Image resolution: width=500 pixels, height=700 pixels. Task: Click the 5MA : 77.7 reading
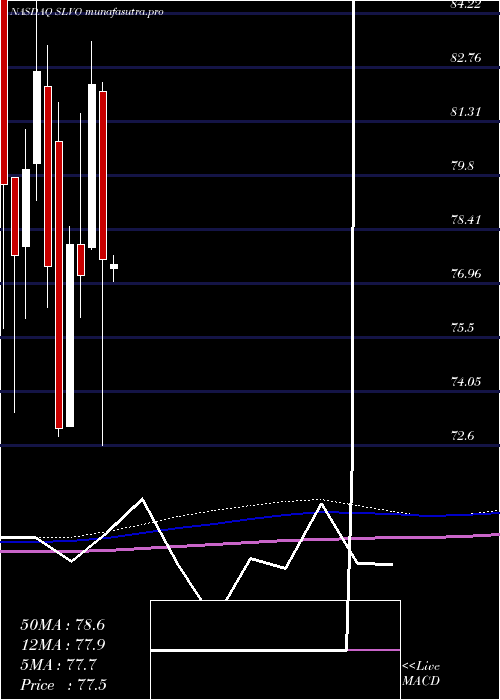[x=58, y=665]
